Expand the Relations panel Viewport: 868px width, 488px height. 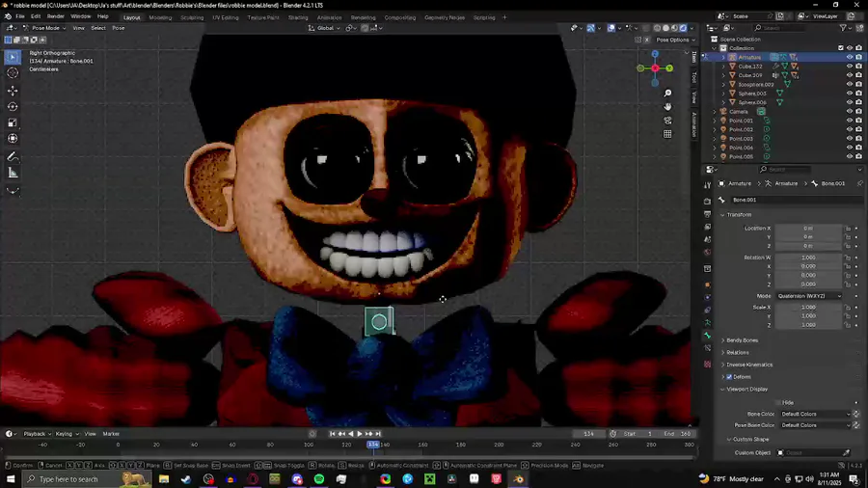coord(737,352)
